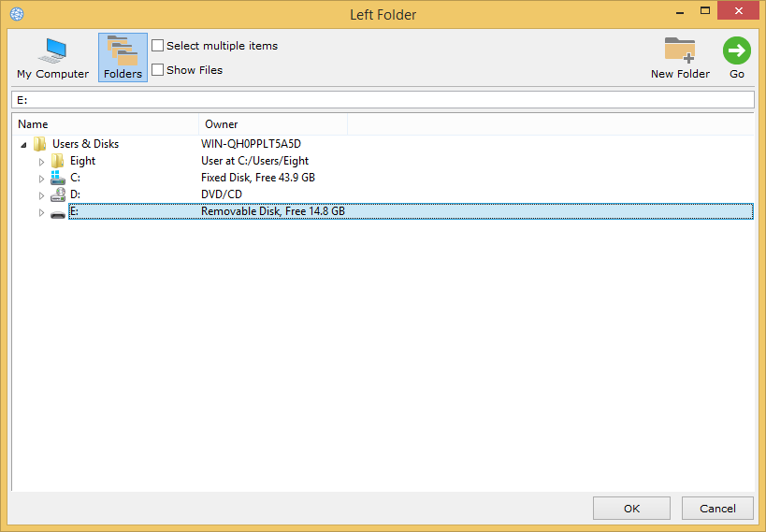Confirm selection with OK button
Viewport: 766px width, 532px height.
tap(631, 509)
